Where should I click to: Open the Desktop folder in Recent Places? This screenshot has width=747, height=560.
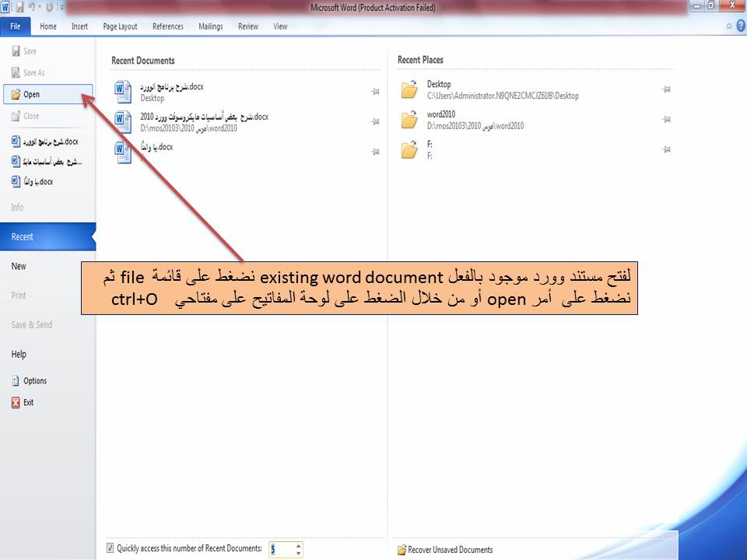[535, 89]
